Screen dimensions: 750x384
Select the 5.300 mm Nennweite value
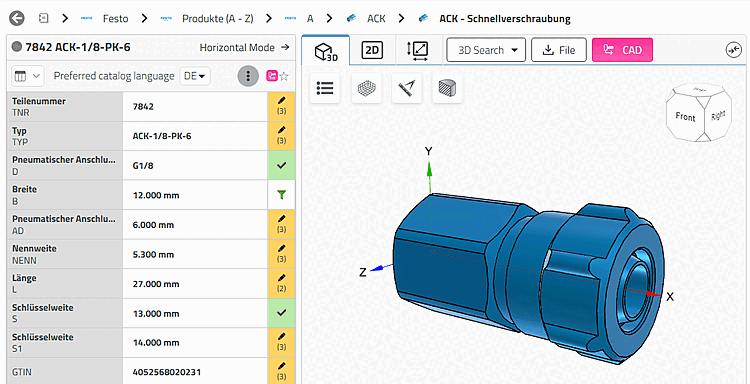coord(195,254)
